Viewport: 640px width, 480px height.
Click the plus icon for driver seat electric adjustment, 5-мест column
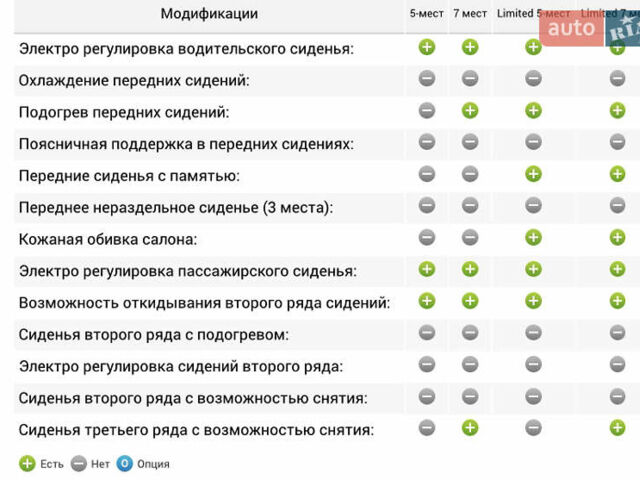427,47
